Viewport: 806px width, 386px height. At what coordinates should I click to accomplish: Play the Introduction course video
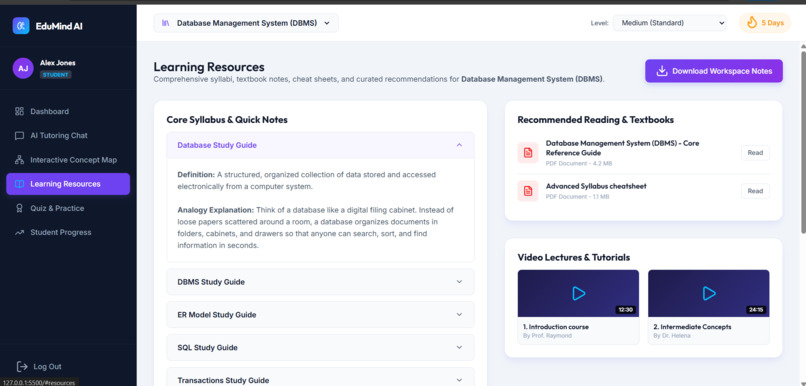point(578,293)
